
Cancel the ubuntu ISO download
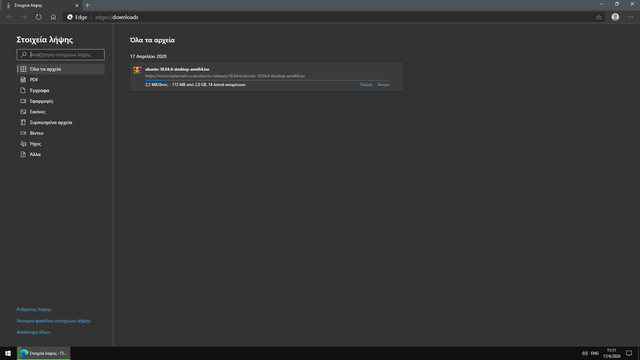[383, 84]
